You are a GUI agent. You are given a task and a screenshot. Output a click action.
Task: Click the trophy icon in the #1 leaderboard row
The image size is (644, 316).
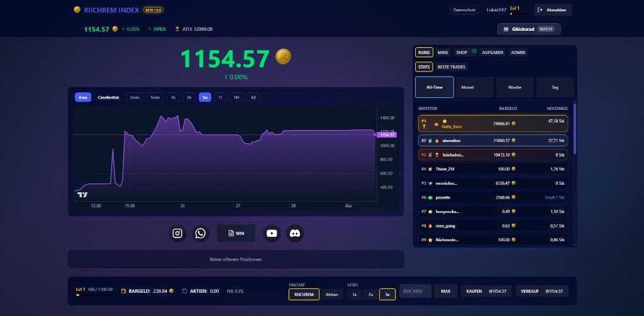click(x=425, y=126)
